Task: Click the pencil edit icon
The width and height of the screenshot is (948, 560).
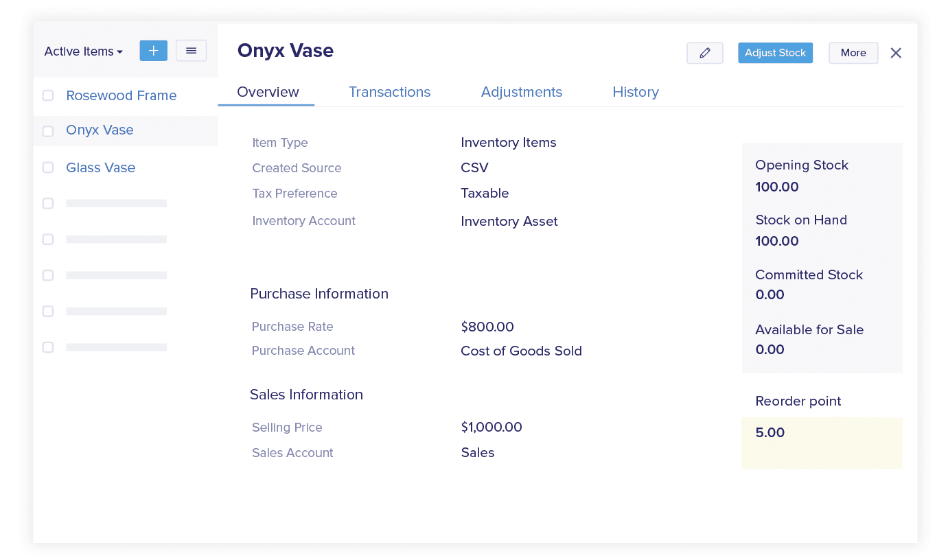Action: tap(704, 53)
